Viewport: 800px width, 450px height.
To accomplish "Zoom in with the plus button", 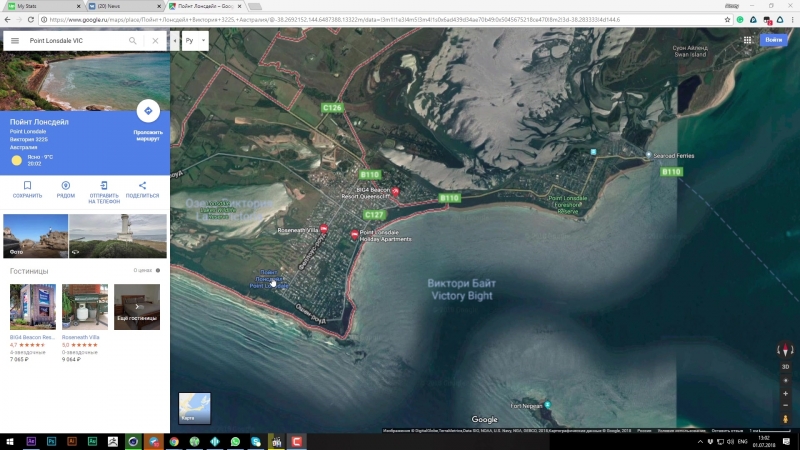I will [785, 393].
